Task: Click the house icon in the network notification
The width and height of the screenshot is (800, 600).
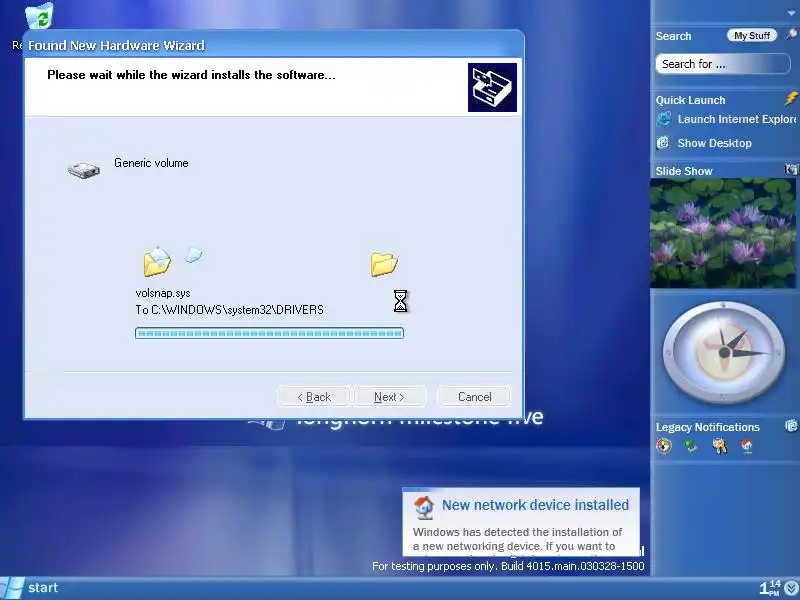Action: (x=423, y=507)
